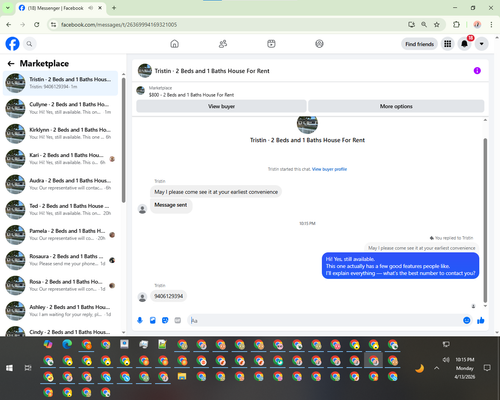500x400 pixels.
Task: Open the Groups icon in top navigation
Action: 319,44
